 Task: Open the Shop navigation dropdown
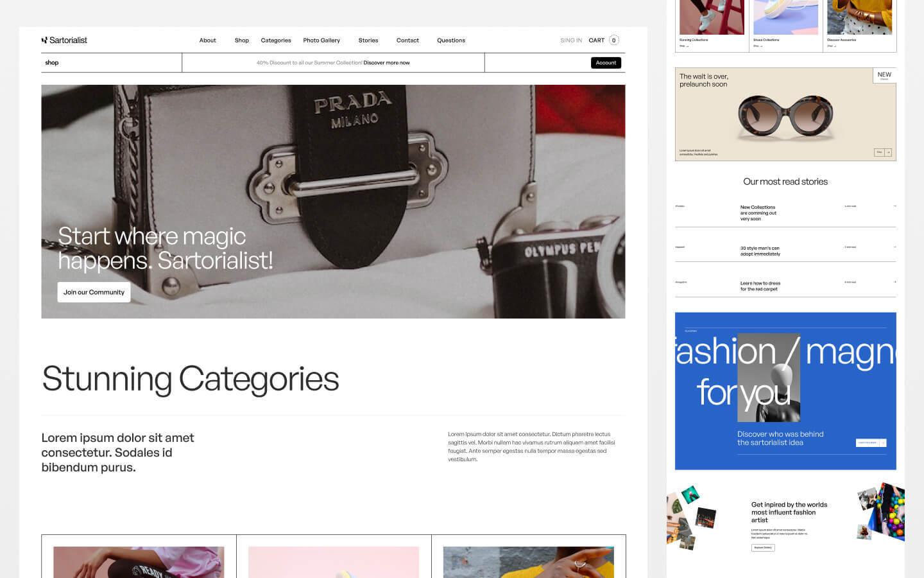point(242,40)
